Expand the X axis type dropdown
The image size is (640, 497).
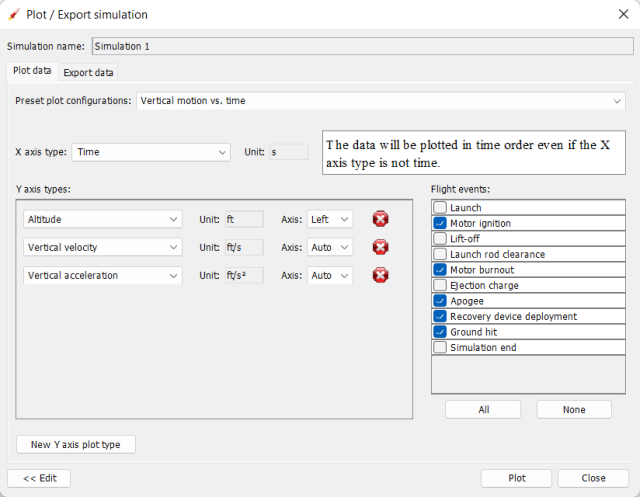coord(151,152)
